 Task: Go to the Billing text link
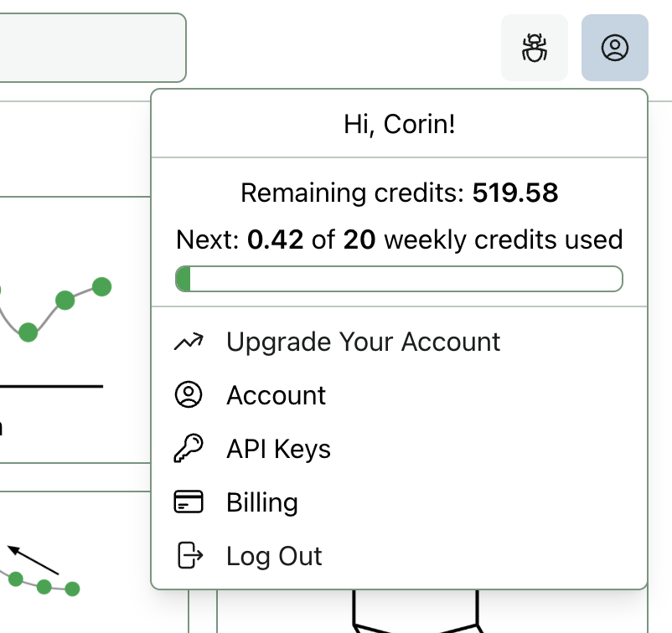pyautogui.click(x=262, y=502)
